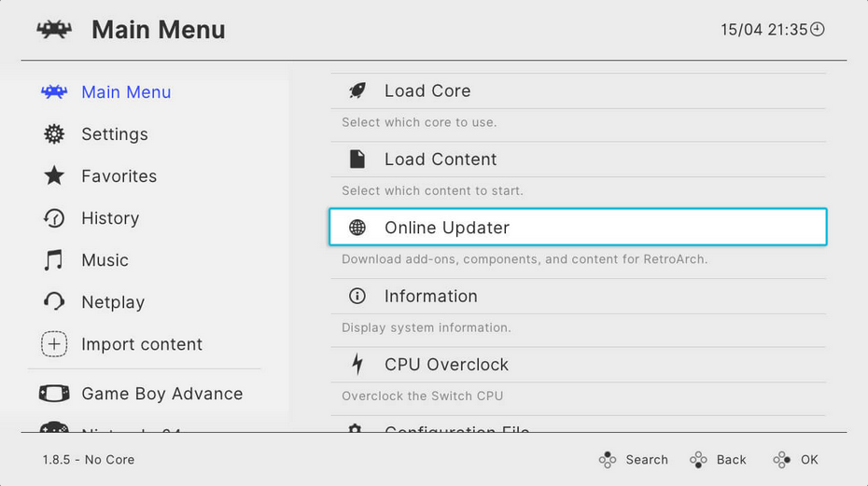This screenshot has width=868, height=486.
Task: Click the Favorites star icon
Action: point(54,176)
